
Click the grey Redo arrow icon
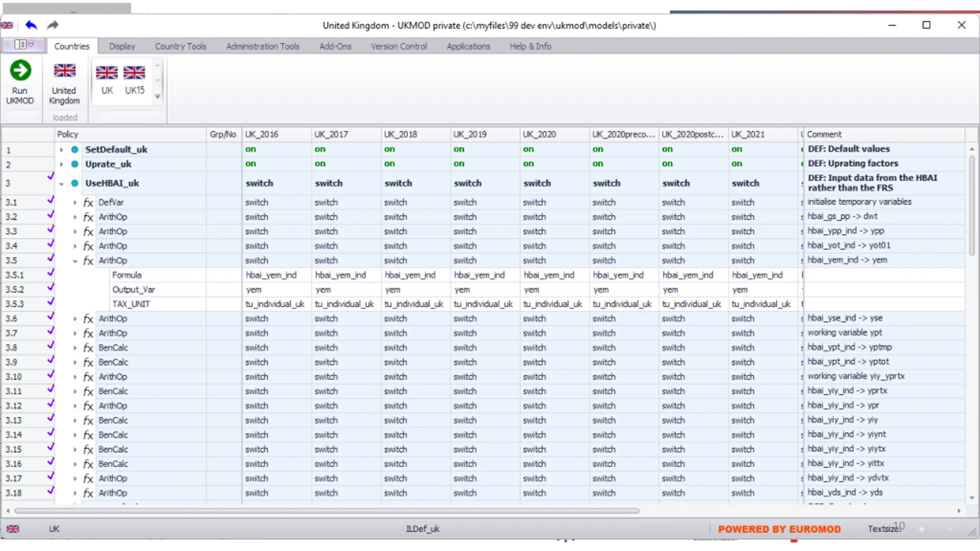coord(53,25)
